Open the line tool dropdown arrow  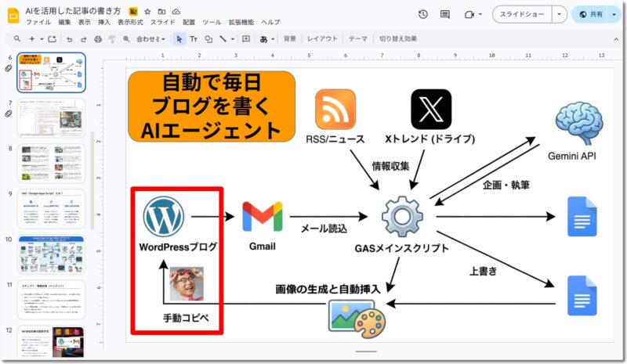tap(232, 39)
